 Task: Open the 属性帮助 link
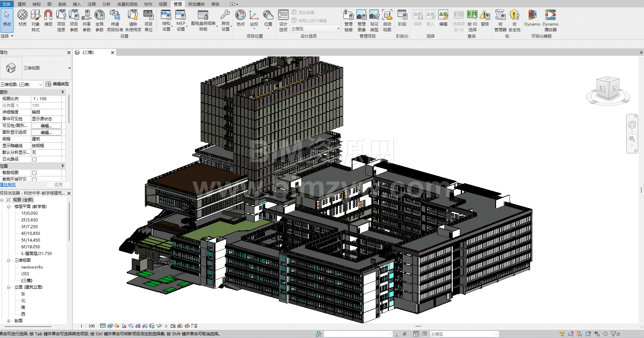coord(8,185)
